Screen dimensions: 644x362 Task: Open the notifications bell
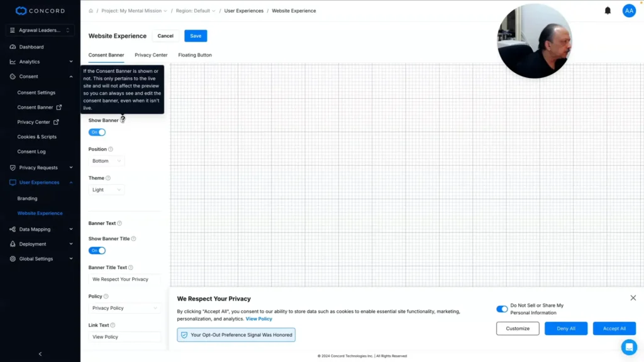pos(608,11)
